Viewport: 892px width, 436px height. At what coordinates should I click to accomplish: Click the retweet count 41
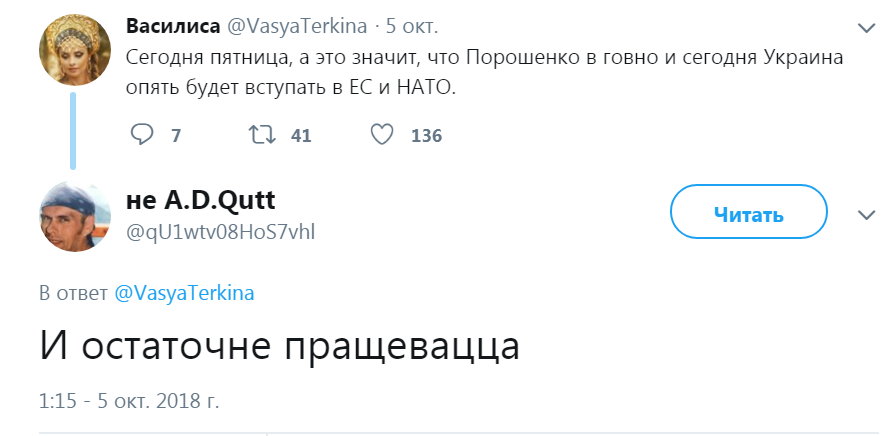[x=301, y=136]
